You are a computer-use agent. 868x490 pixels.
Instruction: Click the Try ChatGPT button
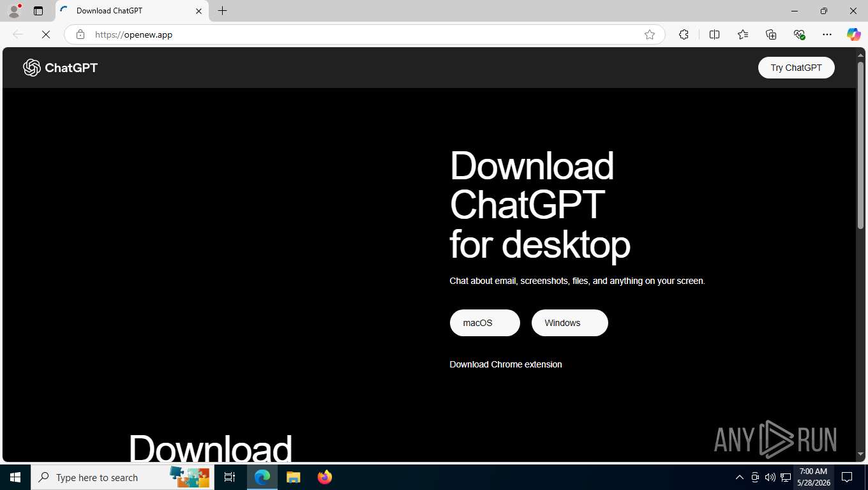[796, 68]
